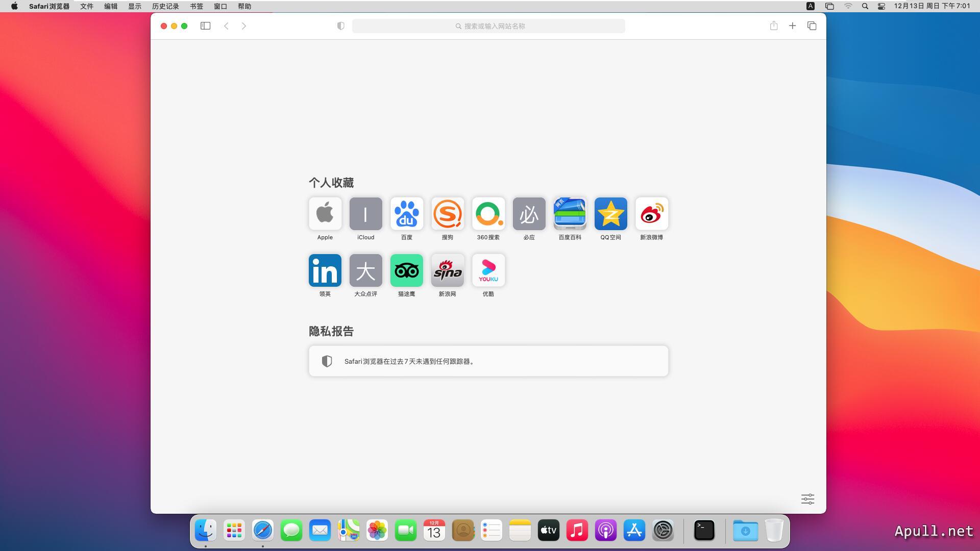The height and width of the screenshot is (551, 980).
Task: Open the iCloud favorite
Action: click(x=366, y=214)
